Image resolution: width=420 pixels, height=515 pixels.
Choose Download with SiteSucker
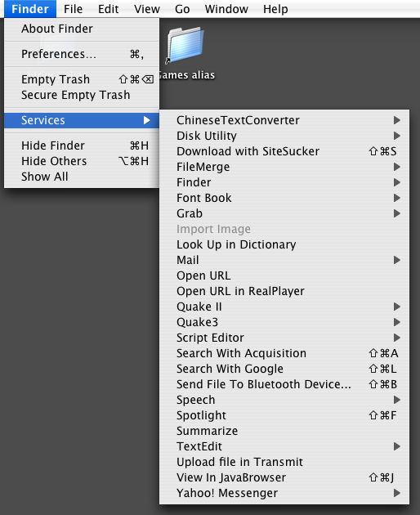284,151
